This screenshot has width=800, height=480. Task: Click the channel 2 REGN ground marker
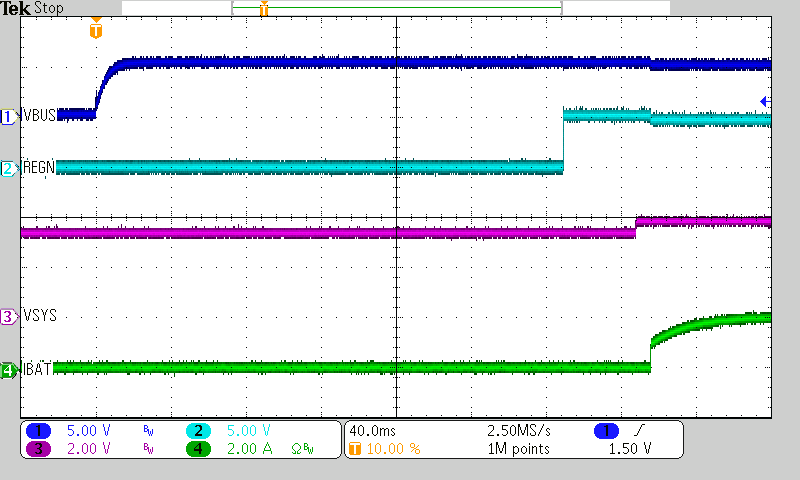coord(8,168)
